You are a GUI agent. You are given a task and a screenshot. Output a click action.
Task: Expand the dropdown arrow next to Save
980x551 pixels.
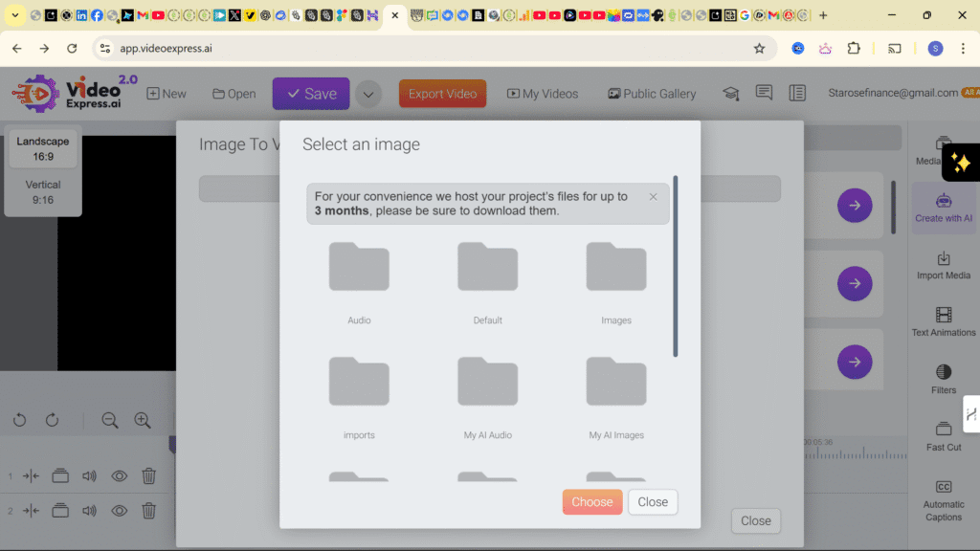tap(368, 94)
